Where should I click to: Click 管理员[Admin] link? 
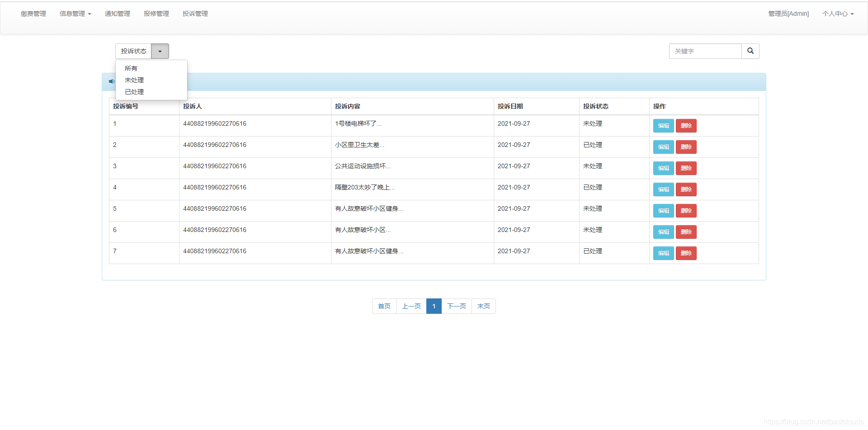(788, 14)
